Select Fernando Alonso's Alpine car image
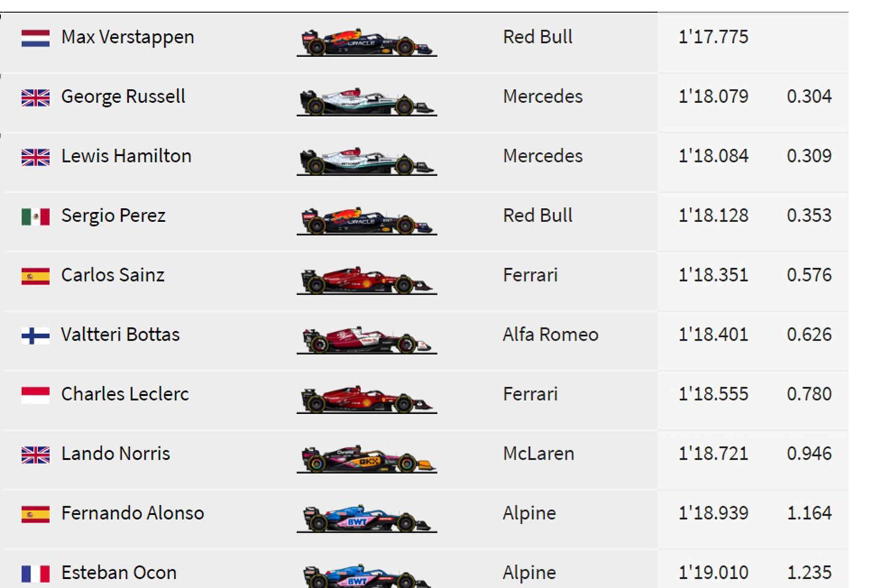 [367, 519]
